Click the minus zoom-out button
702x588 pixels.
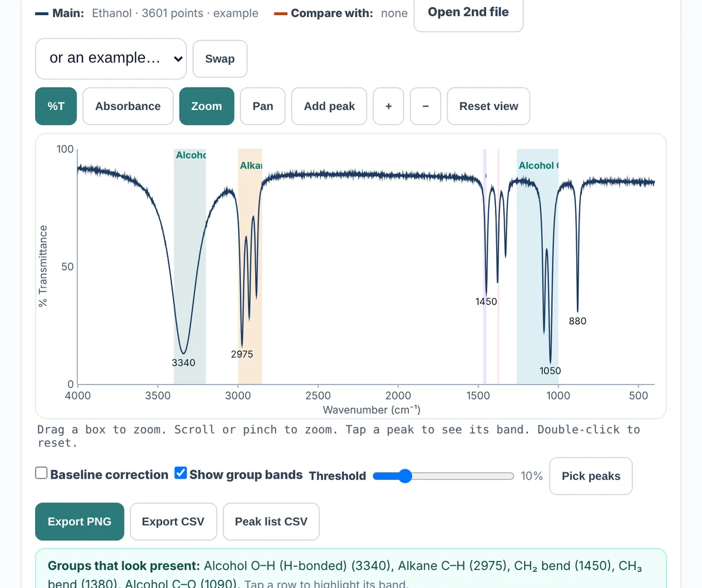425,106
